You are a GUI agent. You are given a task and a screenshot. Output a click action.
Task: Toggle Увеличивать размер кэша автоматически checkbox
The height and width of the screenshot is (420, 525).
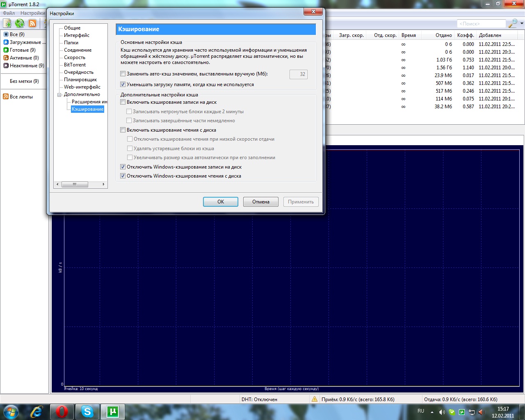(x=130, y=157)
